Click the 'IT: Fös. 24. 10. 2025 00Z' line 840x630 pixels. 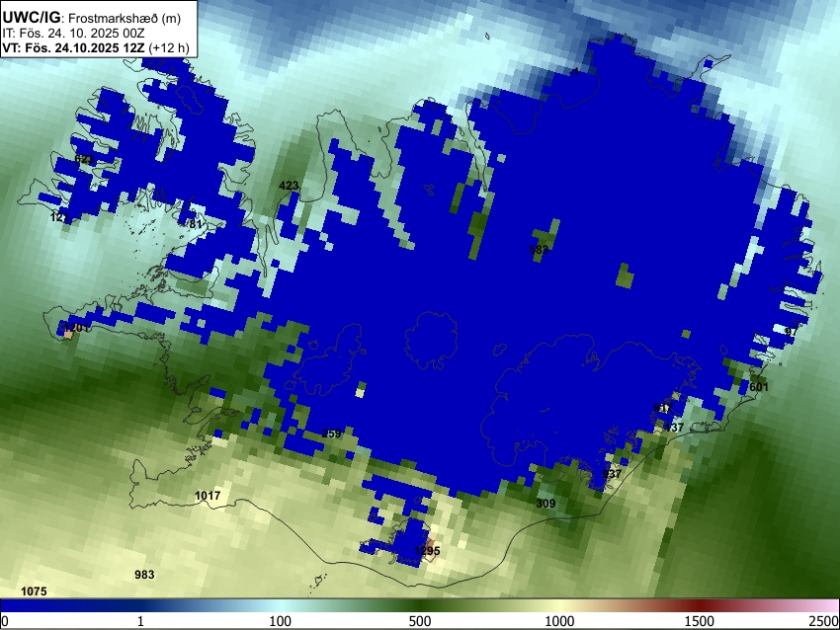pyautogui.click(x=73, y=34)
